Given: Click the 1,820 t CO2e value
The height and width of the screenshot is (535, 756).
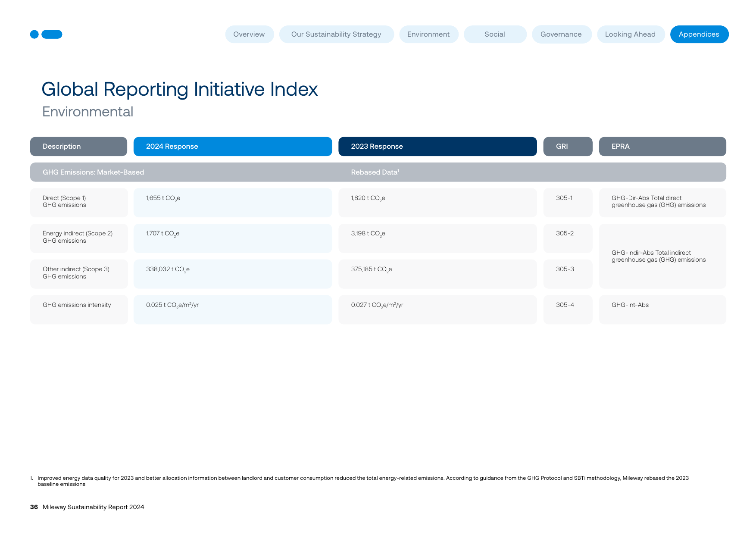Looking at the screenshot, I should coord(368,198).
